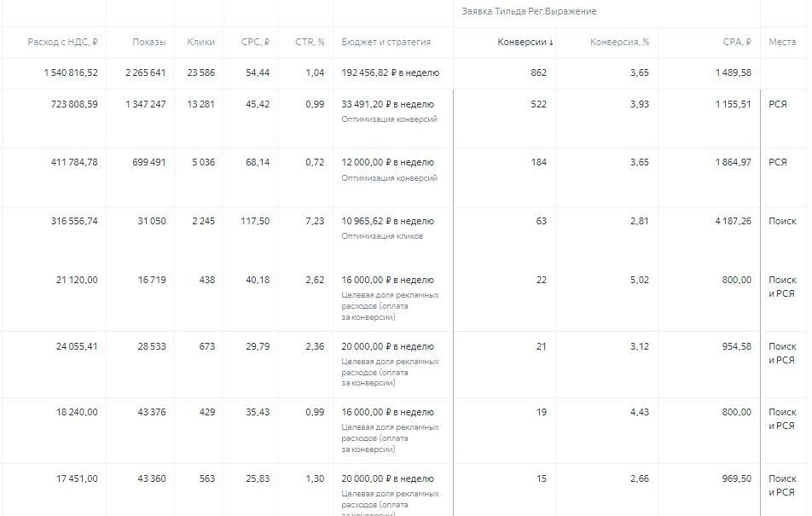Click the total spend 1 540 816,52 cell
This screenshot has height=516, width=812.
71,72
